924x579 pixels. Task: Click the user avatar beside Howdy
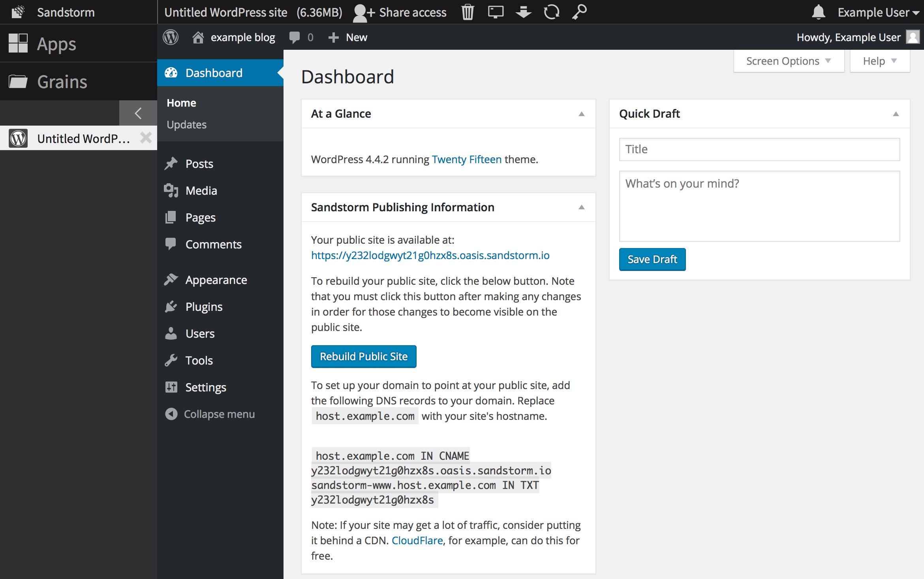913,37
